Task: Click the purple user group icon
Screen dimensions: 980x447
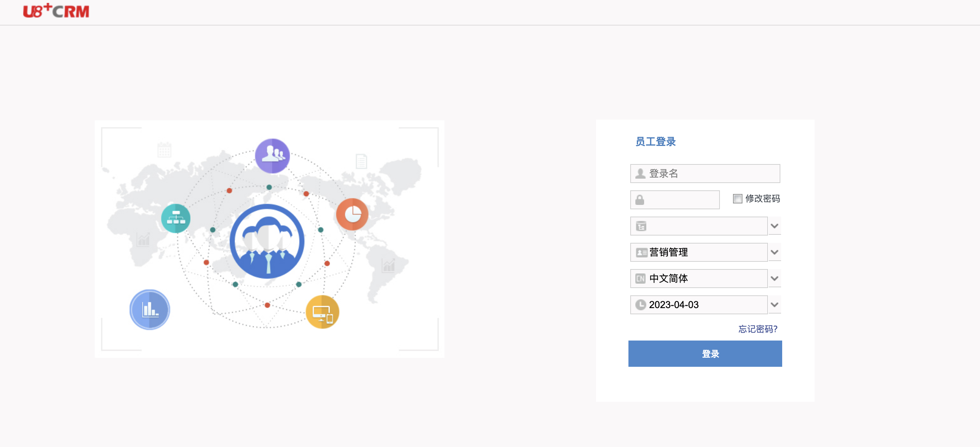Action: (272, 156)
